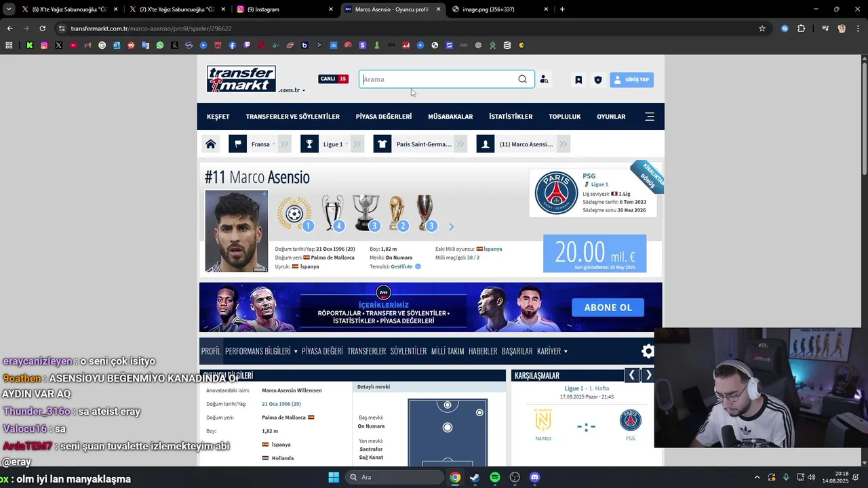Open Kariyer dropdown
Screen dimensions: 868x488
(x=552, y=351)
